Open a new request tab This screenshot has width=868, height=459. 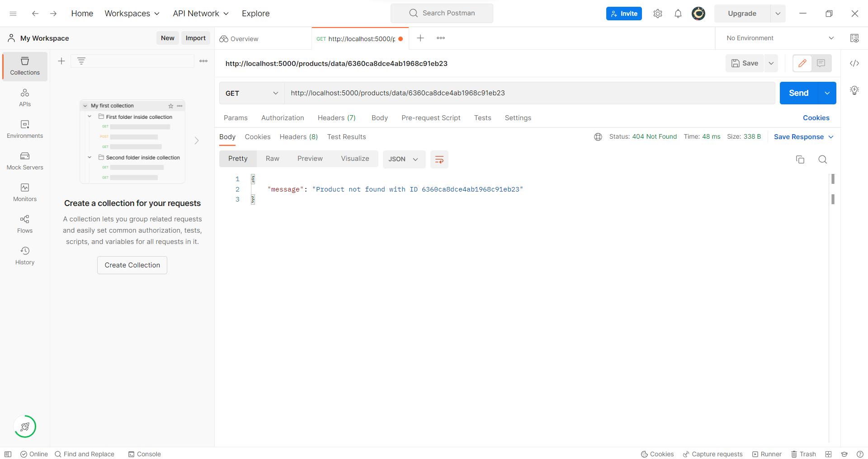pyautogui.click(x=420, y=38)
